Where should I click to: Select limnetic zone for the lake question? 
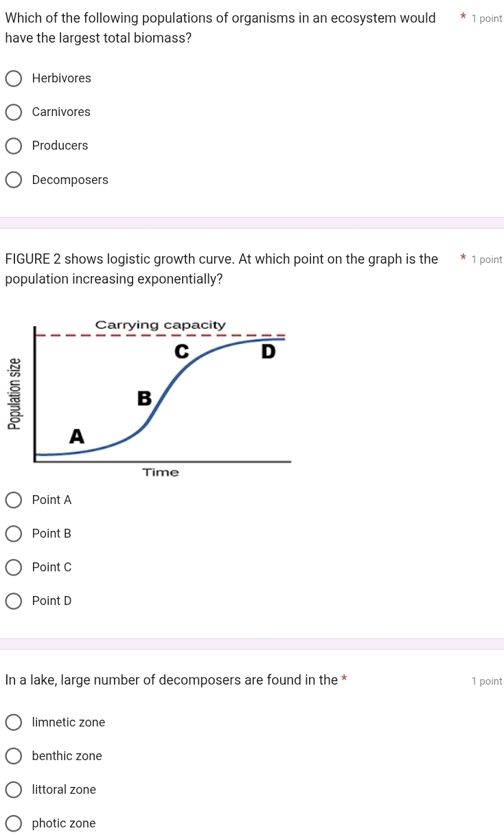coord(13,722)
